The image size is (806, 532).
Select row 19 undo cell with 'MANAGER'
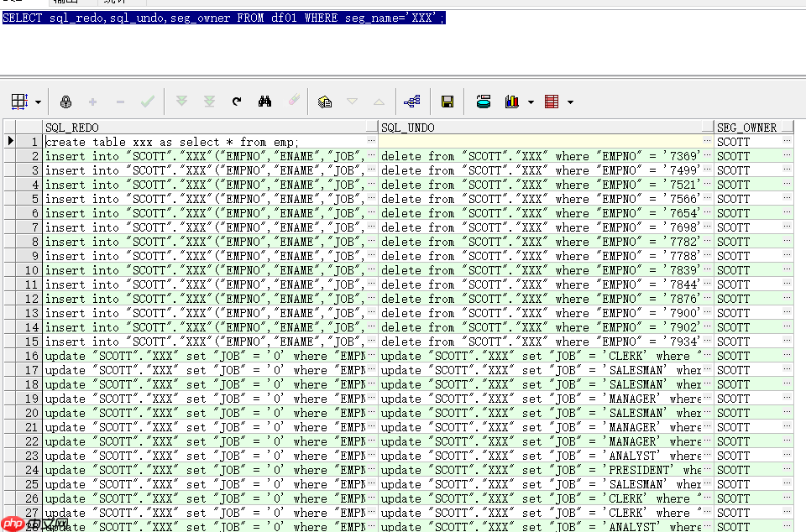(541, 399)
